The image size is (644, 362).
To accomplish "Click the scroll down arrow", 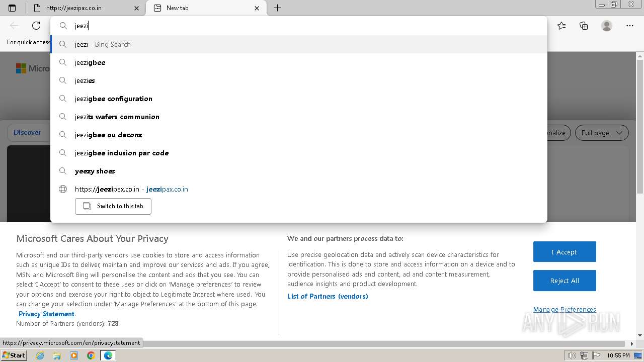I will 640,335.
